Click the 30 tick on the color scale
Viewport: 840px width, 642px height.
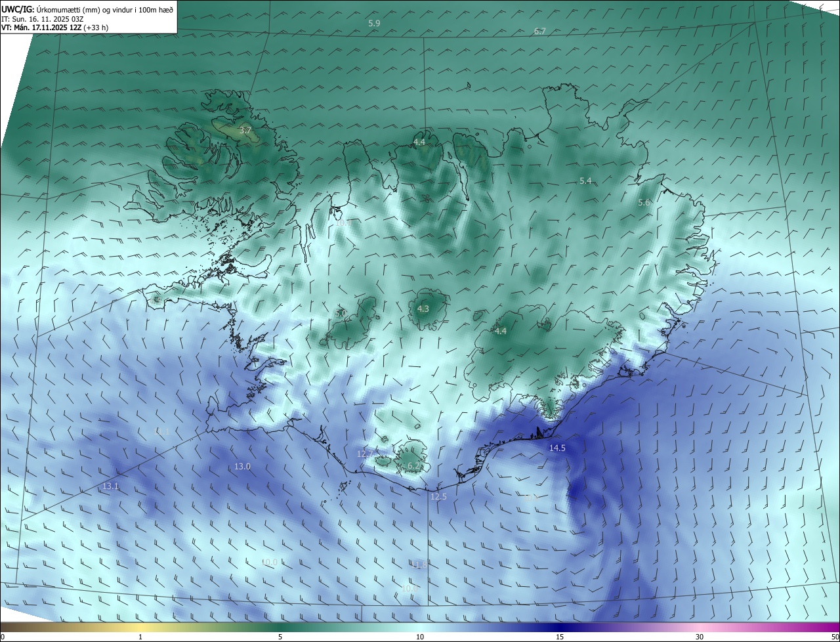tap(700, 637)
